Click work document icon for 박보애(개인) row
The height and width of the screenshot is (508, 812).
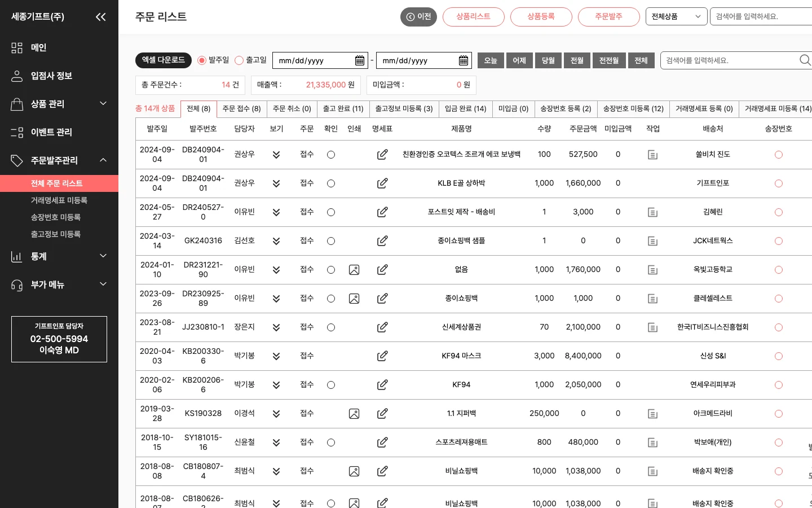point(653,443)
